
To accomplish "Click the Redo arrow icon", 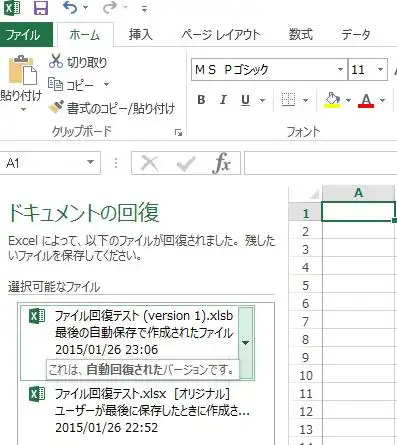I will tap(110, 7).
